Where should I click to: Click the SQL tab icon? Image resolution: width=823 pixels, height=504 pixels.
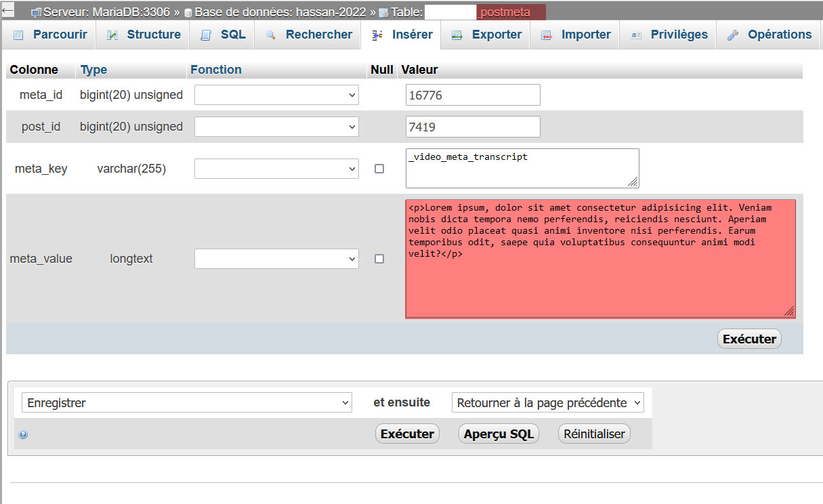206,35
